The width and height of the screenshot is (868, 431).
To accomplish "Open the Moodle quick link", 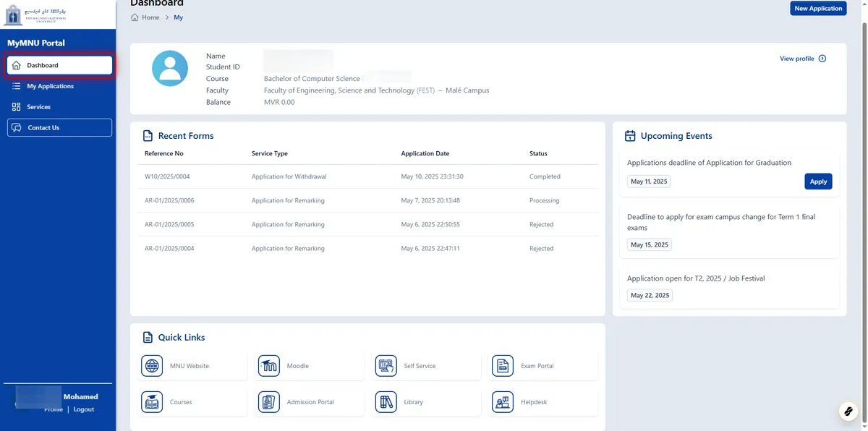I will (309, 366).
